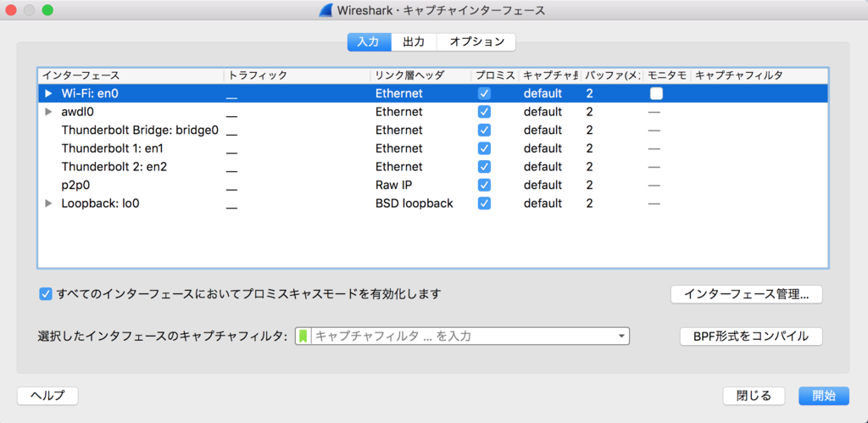This screenshot has width=868, height=423.
Task: Click the インターフェース管理... button
Action: (746, 294)
